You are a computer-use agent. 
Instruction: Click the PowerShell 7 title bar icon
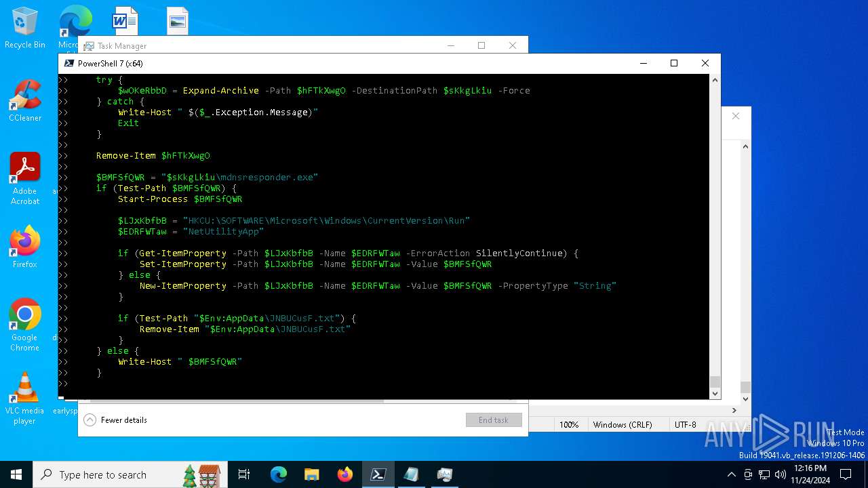click(68, 63)
